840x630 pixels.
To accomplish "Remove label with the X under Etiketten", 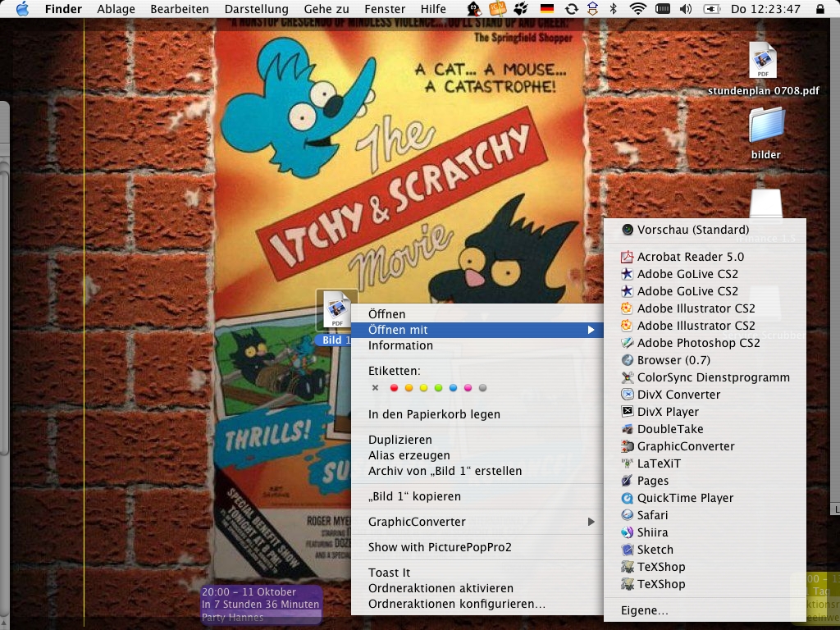I will coord(375,388).
